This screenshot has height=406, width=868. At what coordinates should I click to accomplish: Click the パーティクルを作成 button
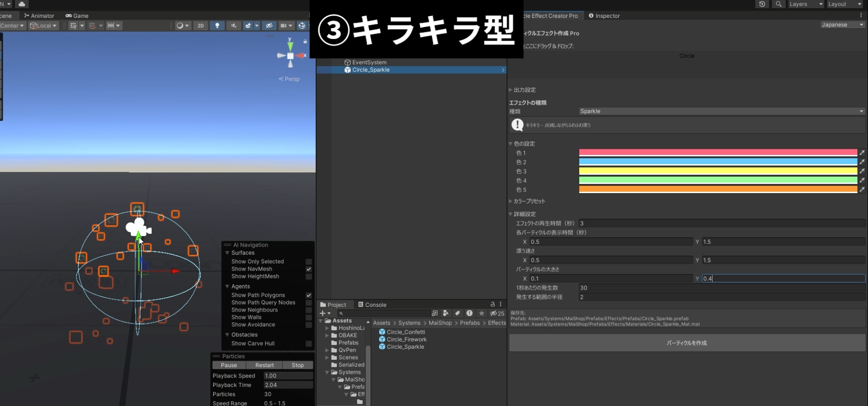pos(687,343)
